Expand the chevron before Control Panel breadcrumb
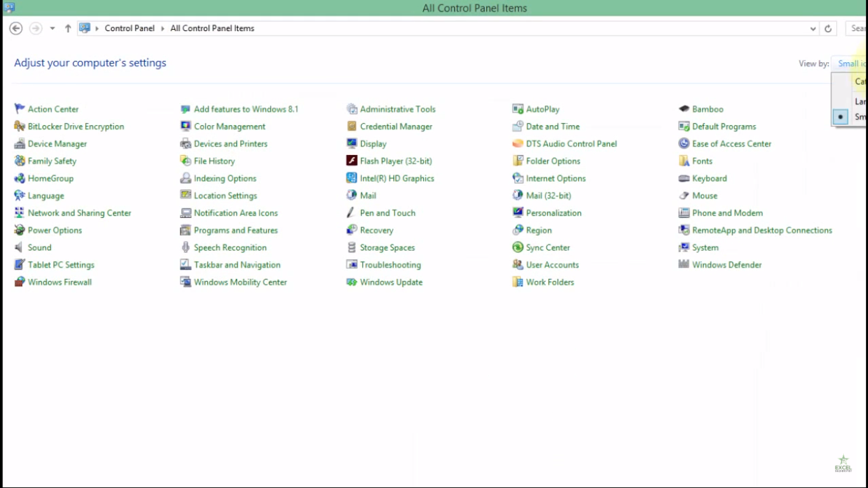Viewport: 868px width, 488px height. [97, 29]
